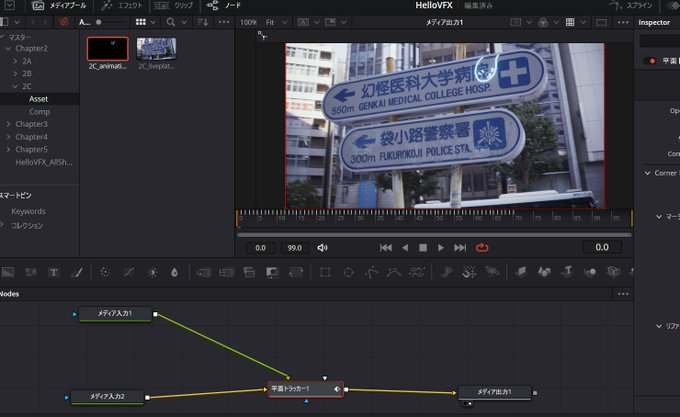The image size is (680, 417).
Task: Toggle the A channel view button in viewer
Action: coord(303,22)
